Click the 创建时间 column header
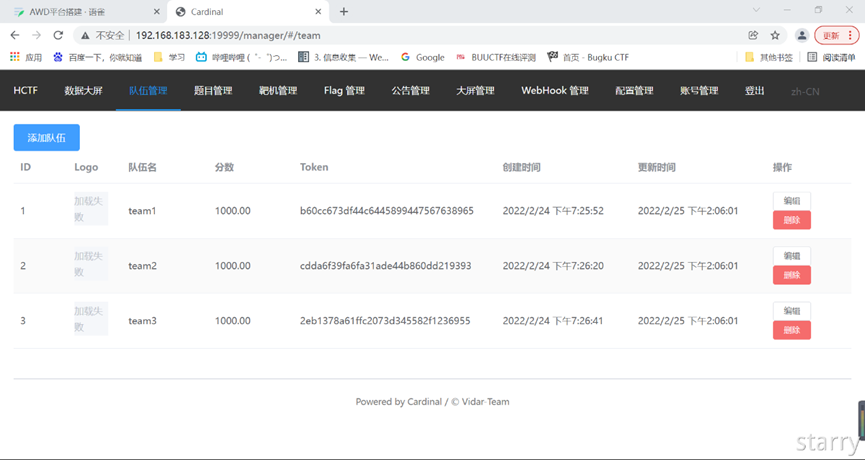The height and width of the screenshot is (460, 865). pyautogui.click(x=521, y=167)
